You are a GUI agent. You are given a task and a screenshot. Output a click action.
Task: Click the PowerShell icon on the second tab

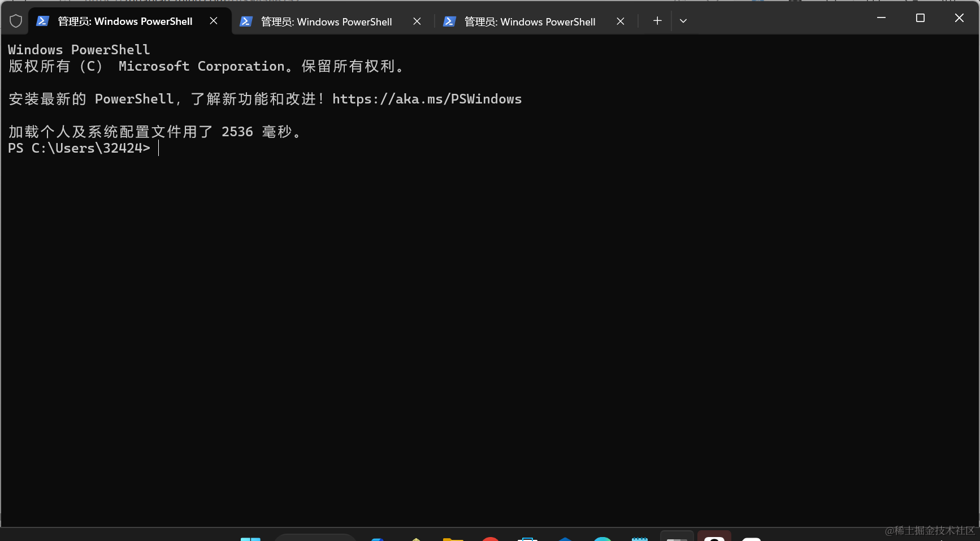click(246, 21)
